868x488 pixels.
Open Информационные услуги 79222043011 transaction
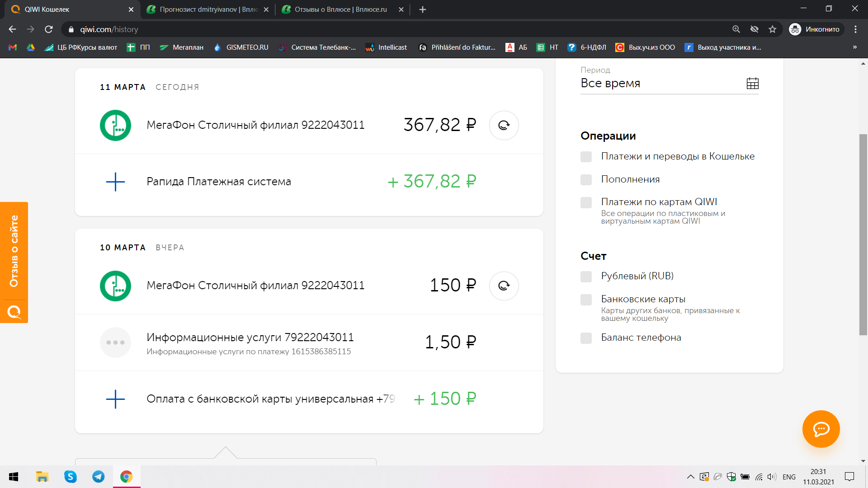click(309, 343)
